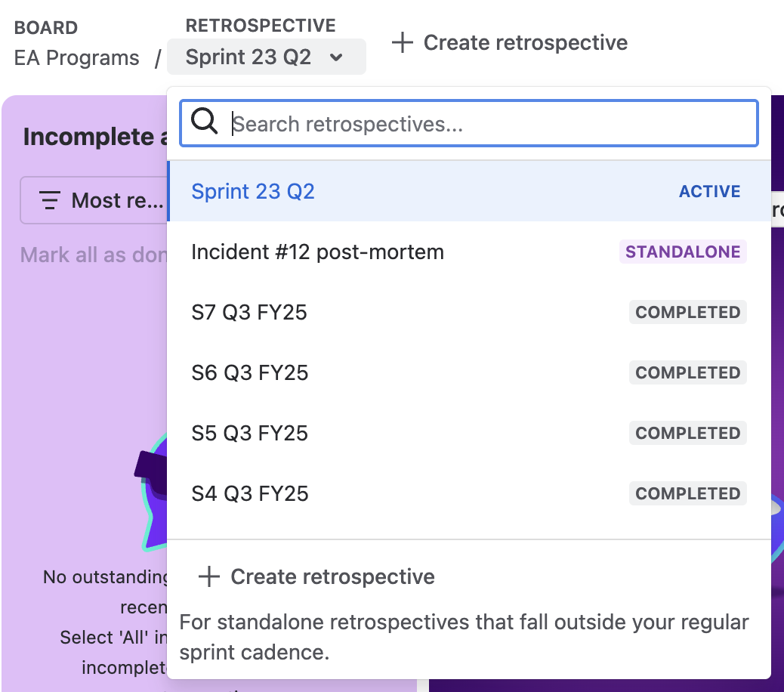Screen dimensions: 784x692
Task: Click the plus icon in dropdown footer
Action: (209, 576)
